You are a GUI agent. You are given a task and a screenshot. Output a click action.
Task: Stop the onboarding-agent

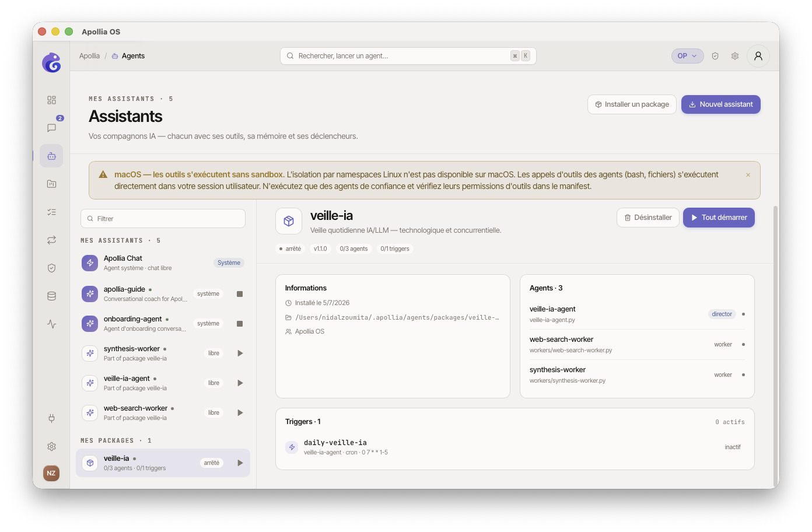240,324
